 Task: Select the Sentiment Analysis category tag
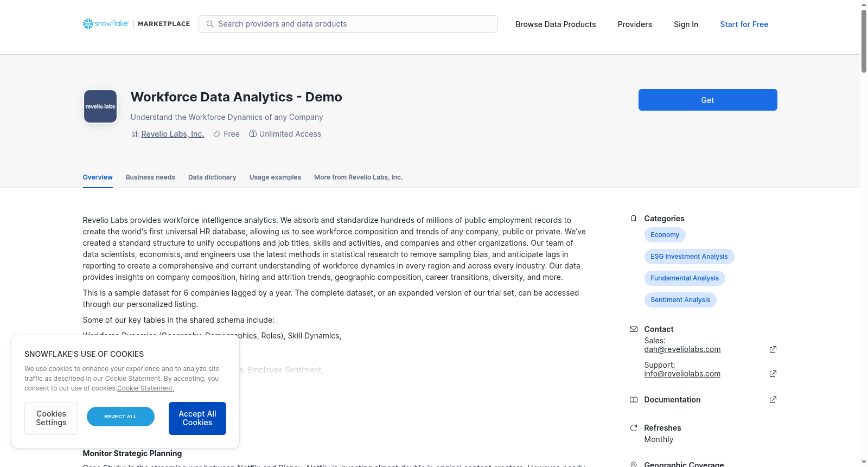680,300
